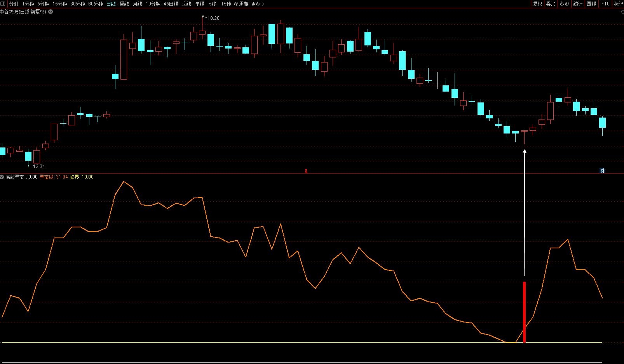Viewport: 624px width, 364px height.
Task: Select the 5分钟 period tab
Action: pos(43,4)
